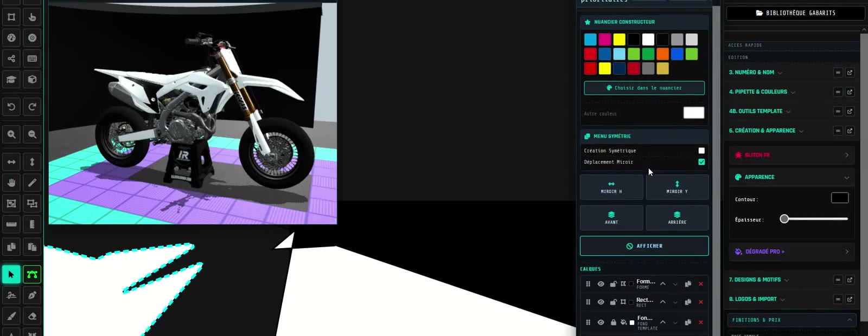The image size is (868, 336).
Task: Click the copy icon in left toolbar
Action: point(11,247)
